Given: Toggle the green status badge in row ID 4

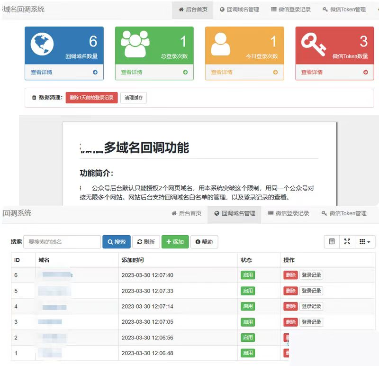Looking at the screenshot, I should (x=248, y=306).
